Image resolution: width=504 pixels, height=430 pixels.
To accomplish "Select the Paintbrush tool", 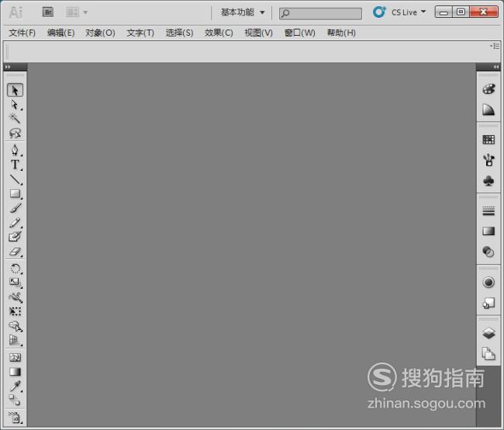I will click(15, 208).
